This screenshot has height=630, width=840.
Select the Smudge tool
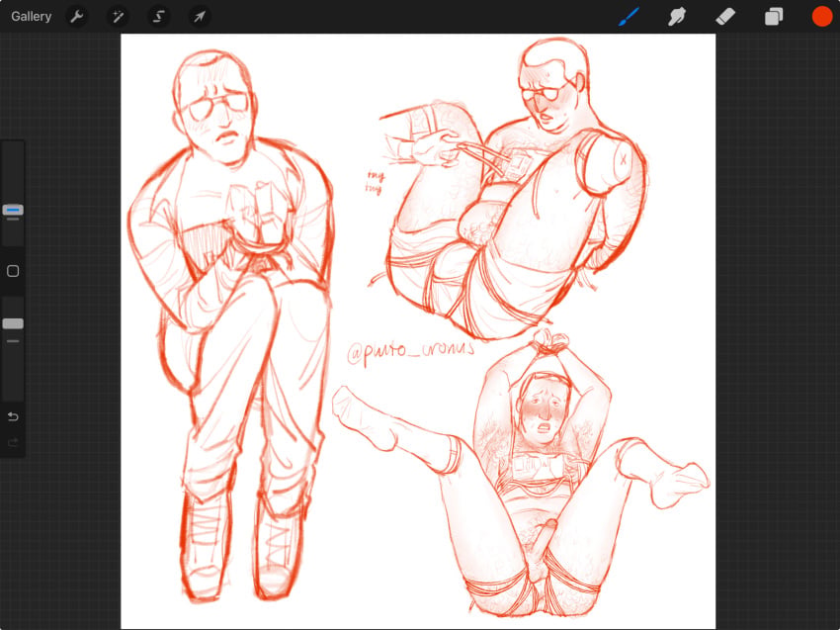pyautogui.click(x=677, y=17)
